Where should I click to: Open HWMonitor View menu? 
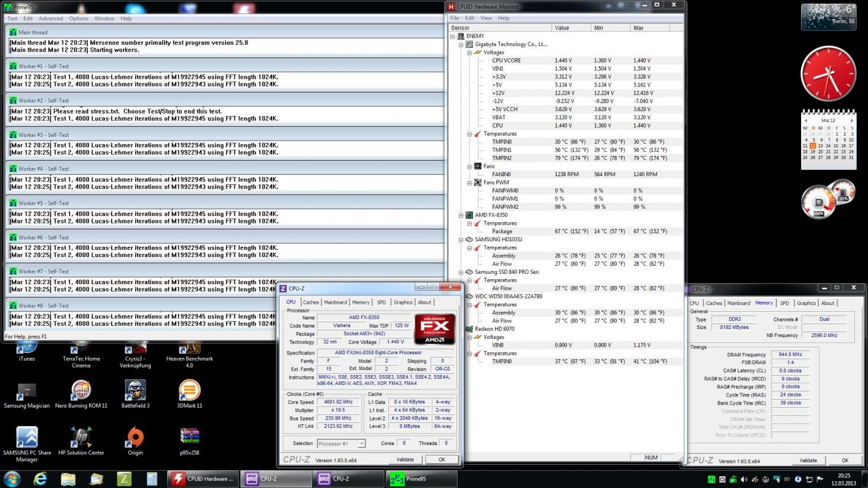tap(486, 18)
